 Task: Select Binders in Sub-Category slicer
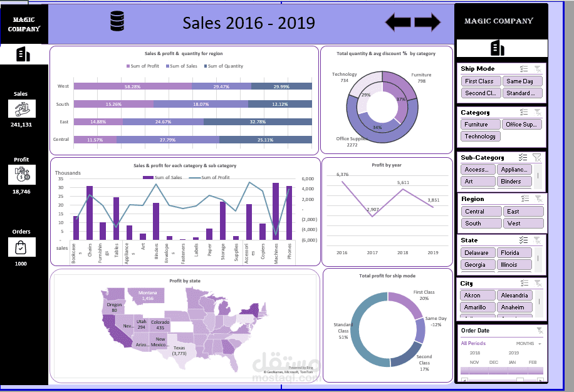click(514, 182)
